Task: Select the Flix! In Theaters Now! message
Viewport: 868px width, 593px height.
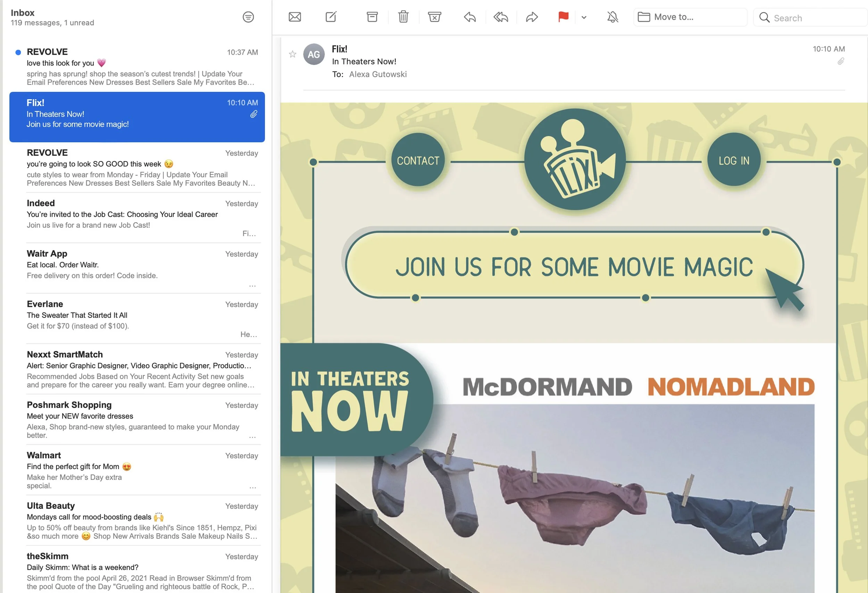Action: pos(137,117)
